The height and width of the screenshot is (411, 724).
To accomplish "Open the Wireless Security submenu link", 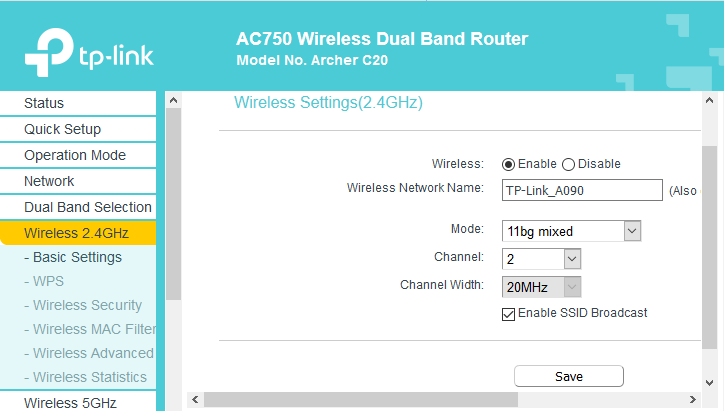I will [x=87, y=305].
